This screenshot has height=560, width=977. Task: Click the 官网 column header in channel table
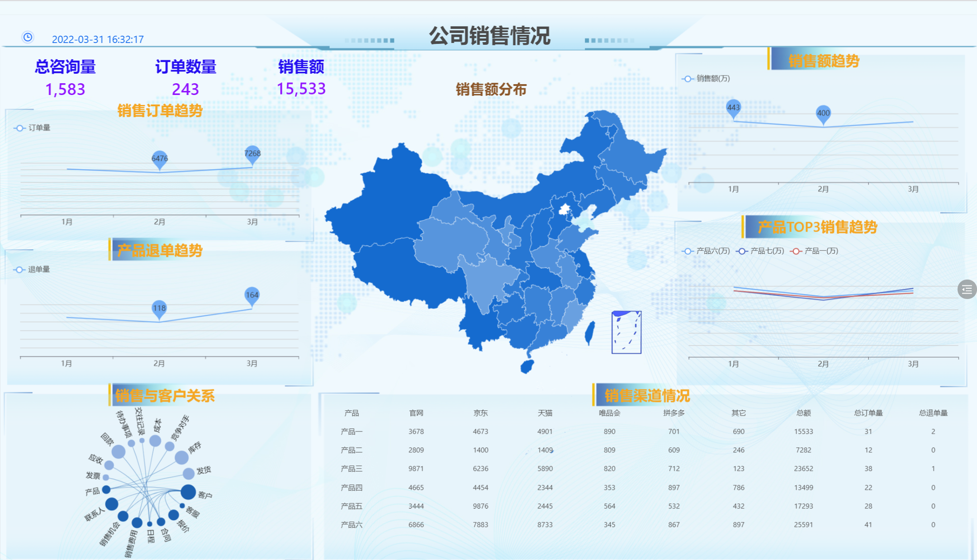point(416,413)
